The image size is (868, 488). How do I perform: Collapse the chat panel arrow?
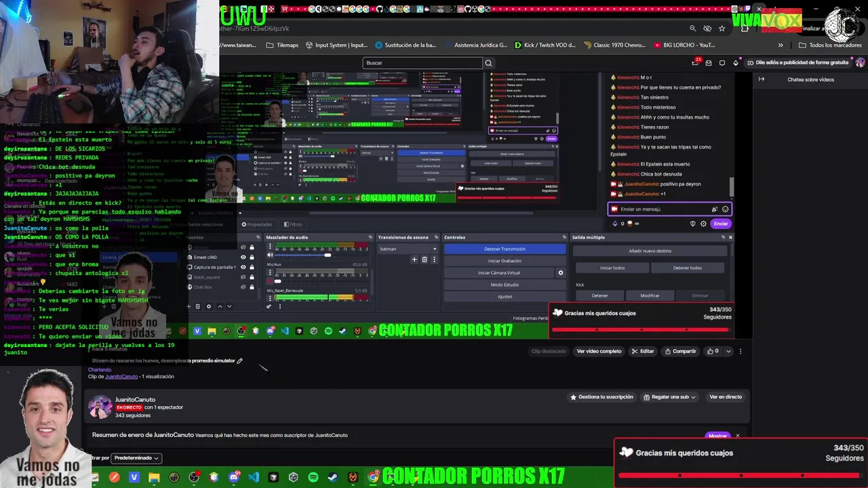[x=762, y=79]
